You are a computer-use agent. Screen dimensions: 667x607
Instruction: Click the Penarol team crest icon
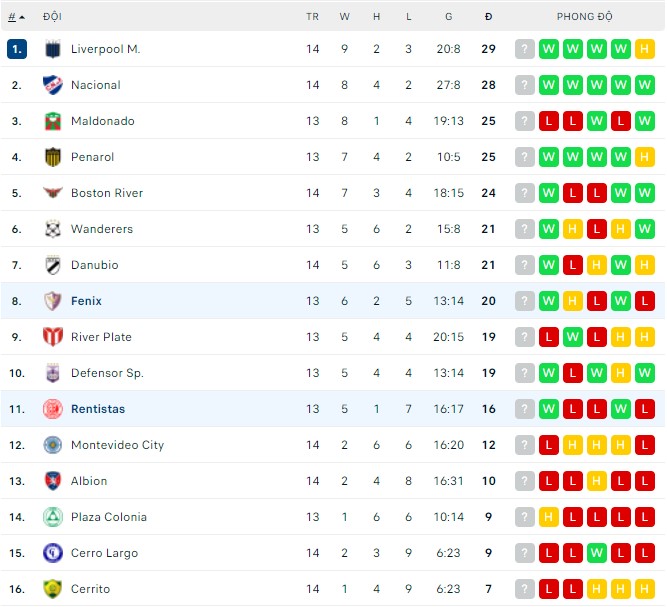tap(53, 157)
